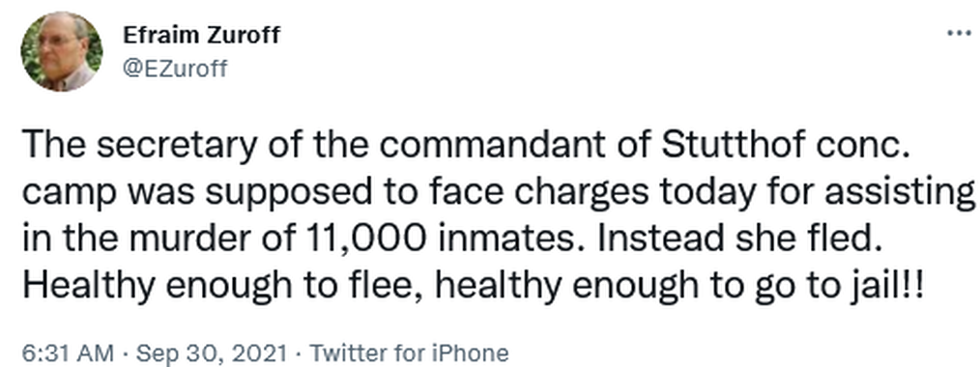Select the final line beginning 'Healthy enough to flee'
This screenshot has width=980, height=367.
(473, 287)
